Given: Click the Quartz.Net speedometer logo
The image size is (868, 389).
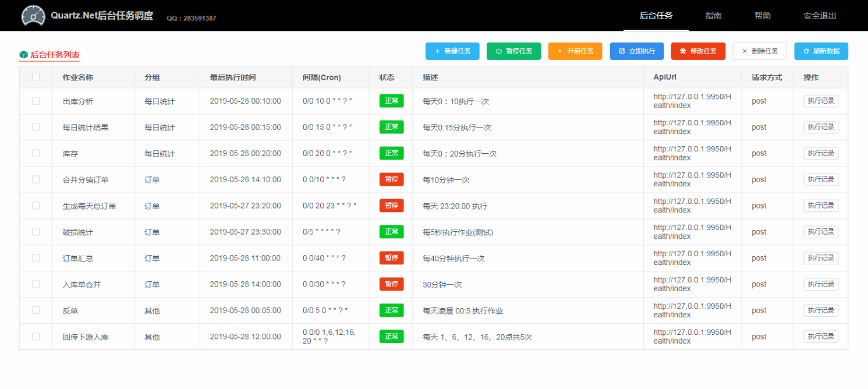Looking at the screenshot, I should [x=33, y=15].
